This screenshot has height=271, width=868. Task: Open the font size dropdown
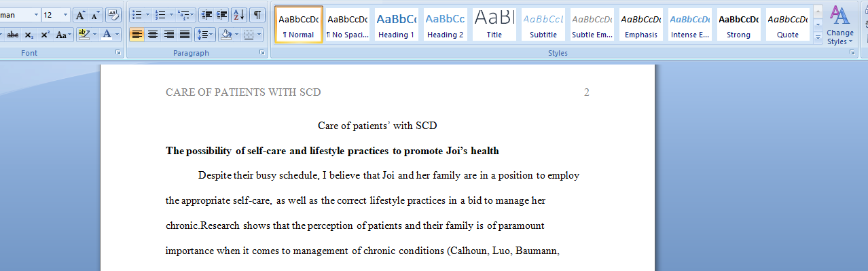[65, 14]
